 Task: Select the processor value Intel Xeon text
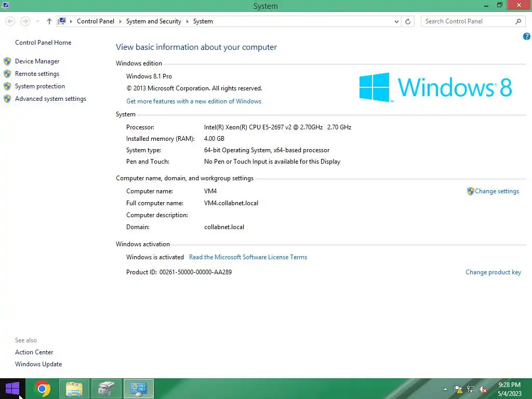277,127
